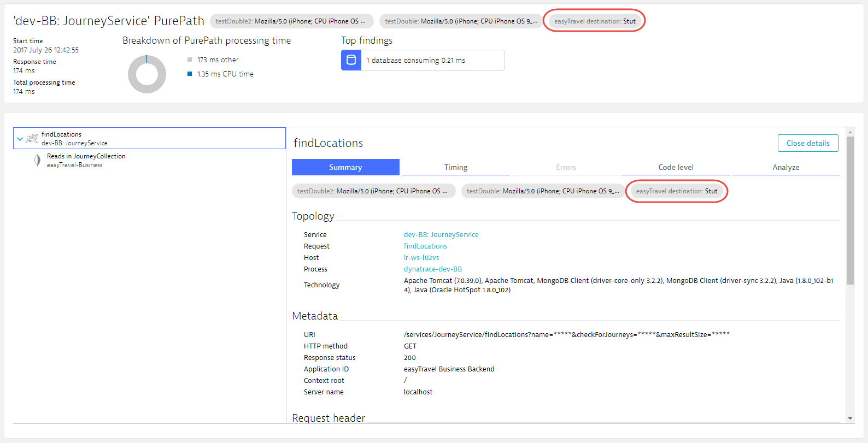The image size is (868, 443).
Task: Click the '173 ms other' legend entry
Action: (218, 60)
